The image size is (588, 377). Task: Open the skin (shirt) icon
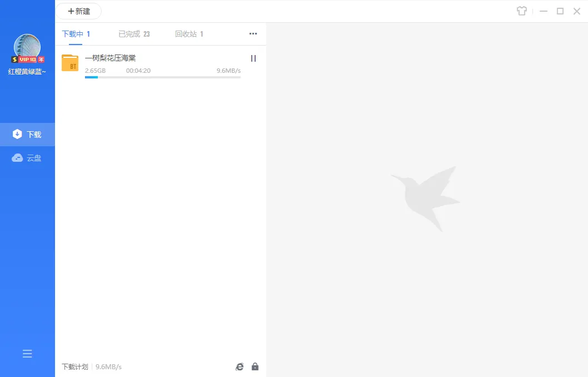[x=522, y=11]
